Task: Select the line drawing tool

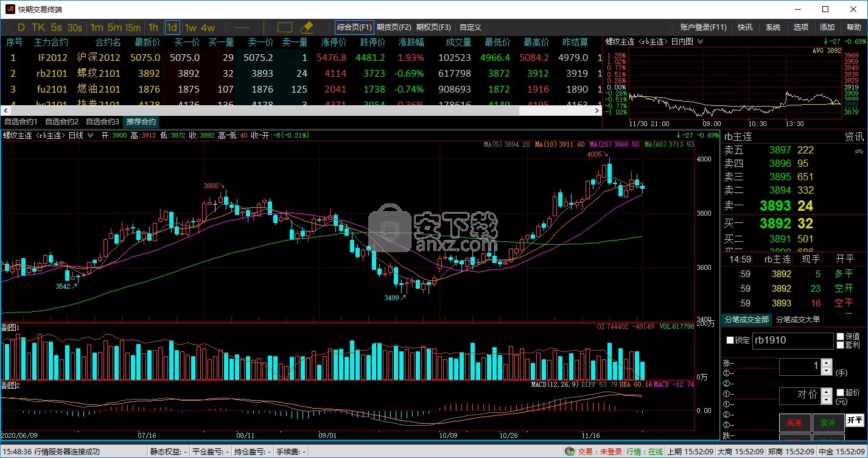Action: [x=242, y=27]
